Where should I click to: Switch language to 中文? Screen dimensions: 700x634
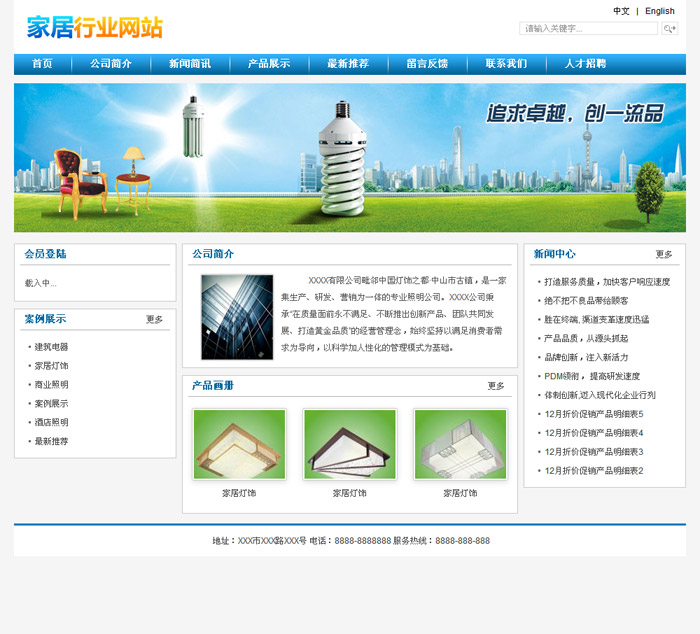(621, 11)
